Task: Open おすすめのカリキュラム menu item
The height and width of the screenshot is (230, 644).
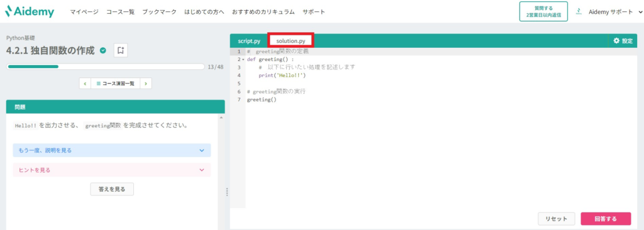Action: tap(264, 12)
